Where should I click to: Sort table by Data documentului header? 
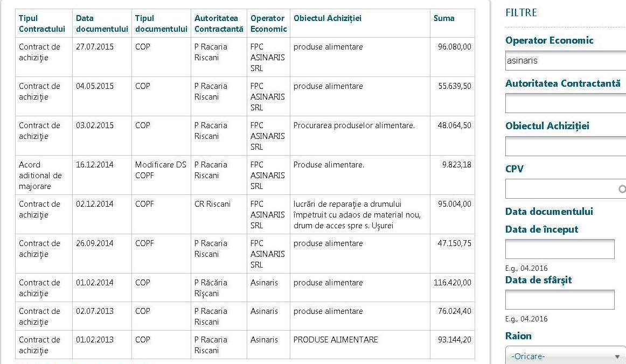102,23
